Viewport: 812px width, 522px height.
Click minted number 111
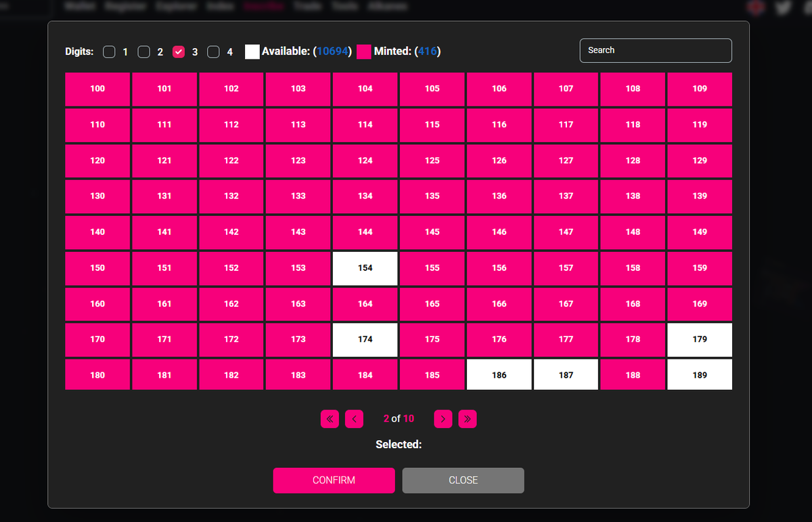(164, 125)
